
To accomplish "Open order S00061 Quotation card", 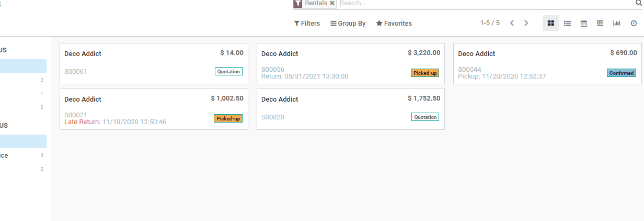I will [154, 63].
